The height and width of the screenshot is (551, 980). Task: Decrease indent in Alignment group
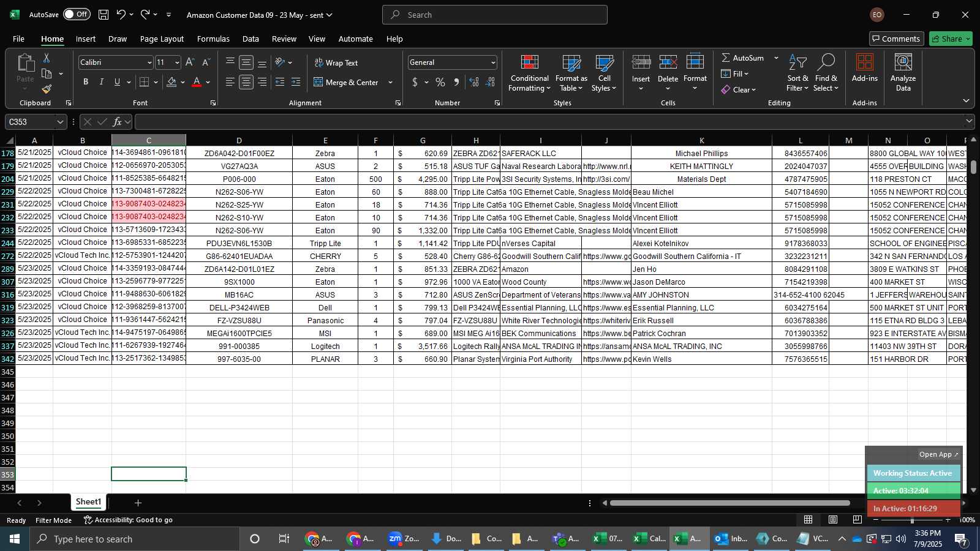coord(280,82)
